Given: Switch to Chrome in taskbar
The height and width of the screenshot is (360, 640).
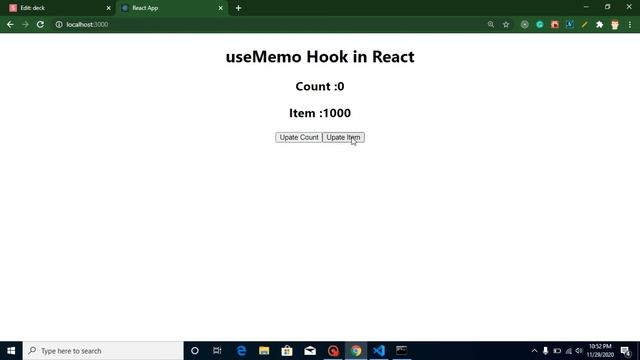Looking at the screenshot, I should pos(356,351).
